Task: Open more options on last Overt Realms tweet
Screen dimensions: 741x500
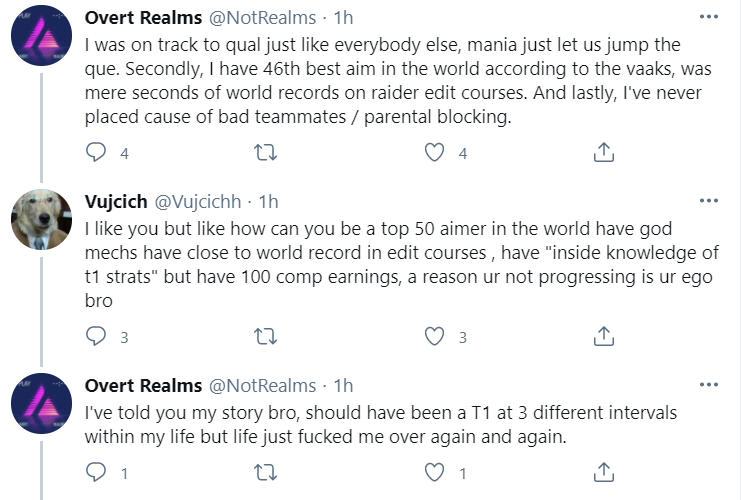Action: (709, 385)
